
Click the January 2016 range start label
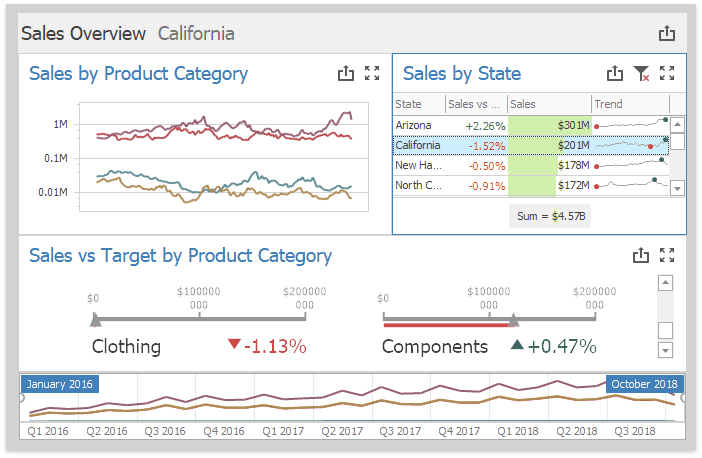(60, 384)
